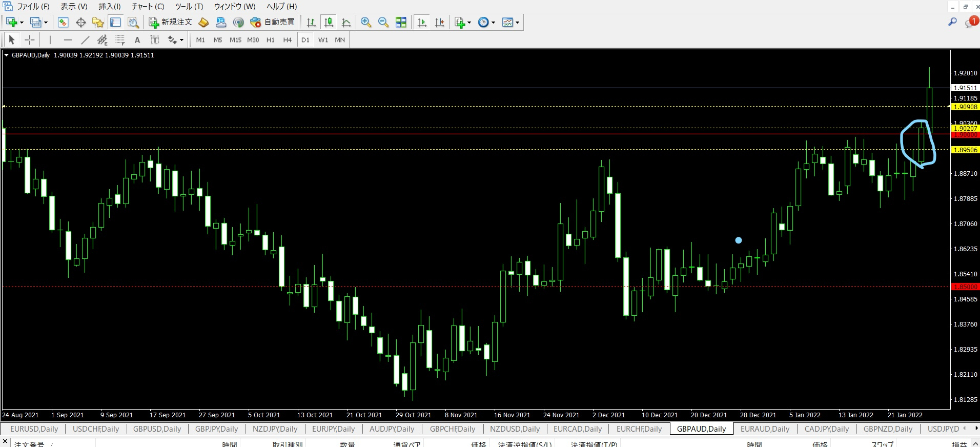Select the H4 timeframe button
980x447 pixels.
pyautogui.click(x=287, y=40)
